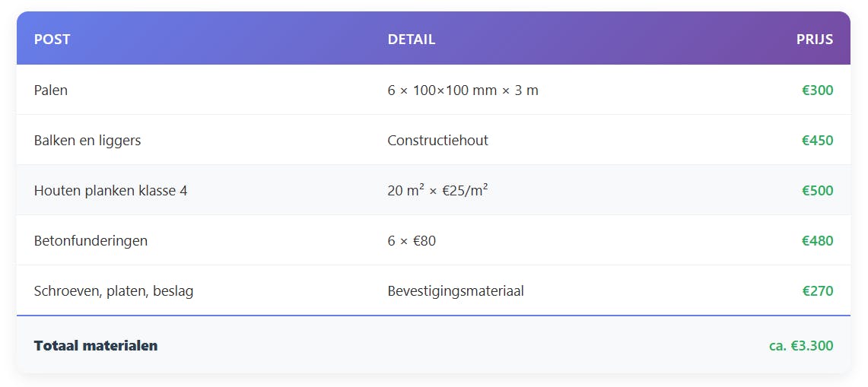
Task: Select the Houten planken klasse 4 cell
Action: [110, 191]
